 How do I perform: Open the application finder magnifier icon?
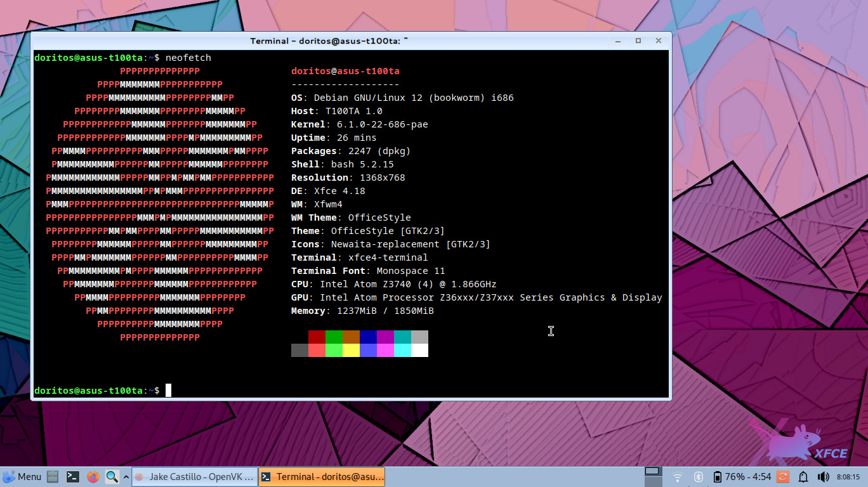point(112,477)
